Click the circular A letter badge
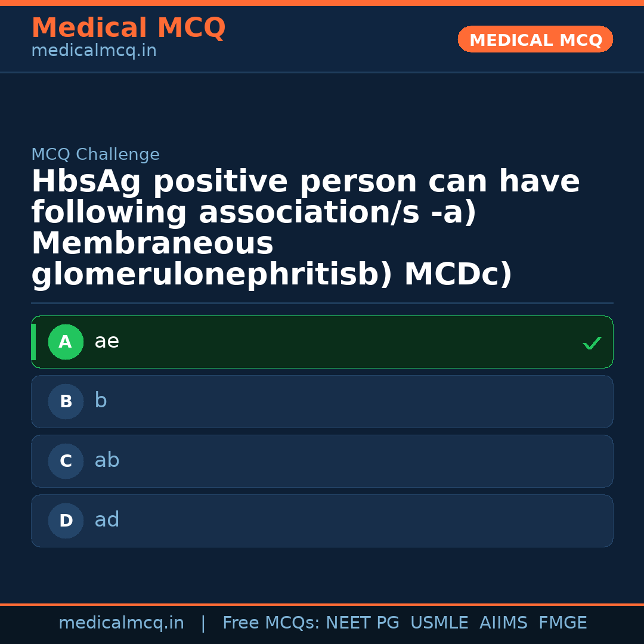 (66, 342)
